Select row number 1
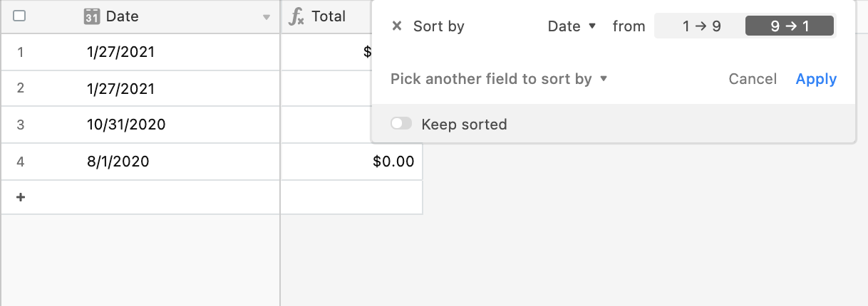The image size is (868, 306). tap(20, 52)
